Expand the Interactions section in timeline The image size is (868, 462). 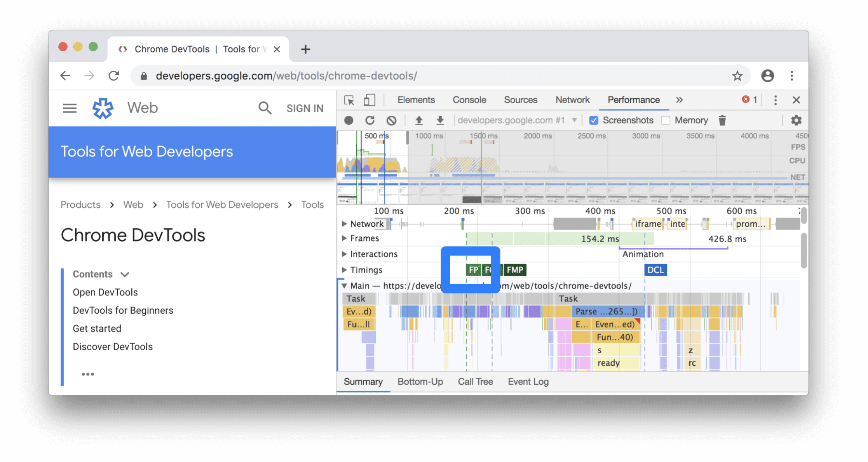coord(343,254)
